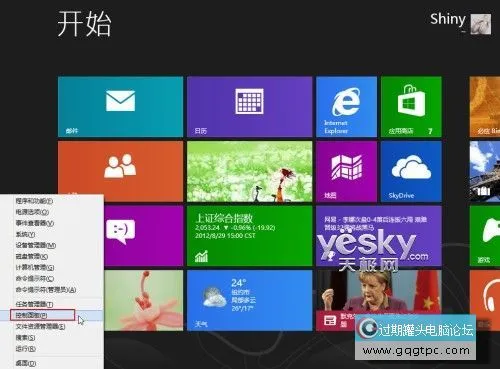Select 命令提示符(C) from the menu
500x369 pixels.
pyautogui.click(x=35, y=278)
